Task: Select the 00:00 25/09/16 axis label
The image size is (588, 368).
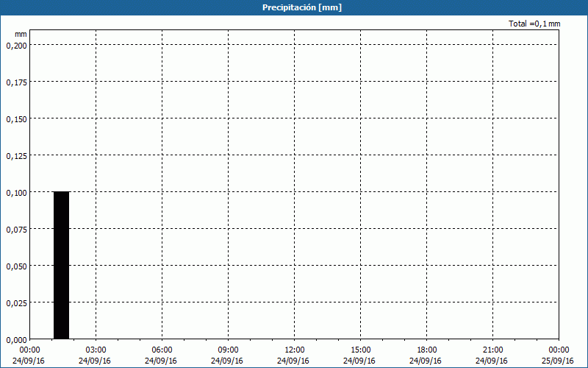Action: 559,355
